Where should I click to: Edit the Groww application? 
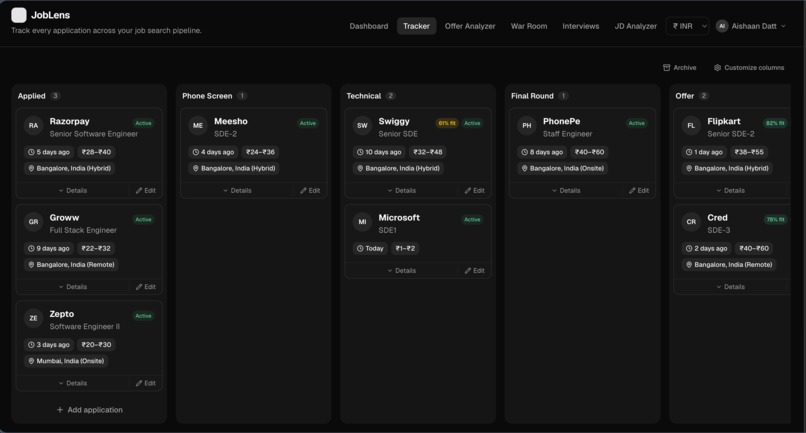[145, 286]
